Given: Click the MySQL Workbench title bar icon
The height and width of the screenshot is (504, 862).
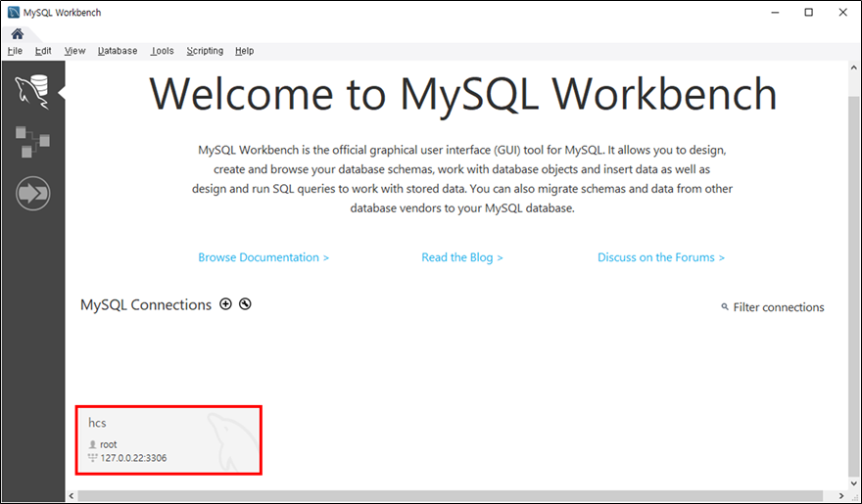Looking at the screenshot, I should click(13, 12).
